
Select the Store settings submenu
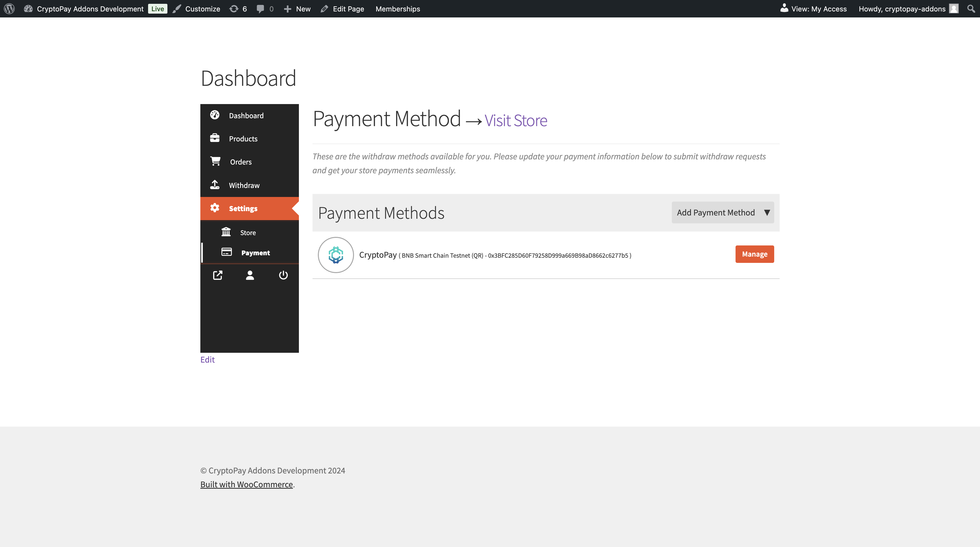[x=248, y=233]
